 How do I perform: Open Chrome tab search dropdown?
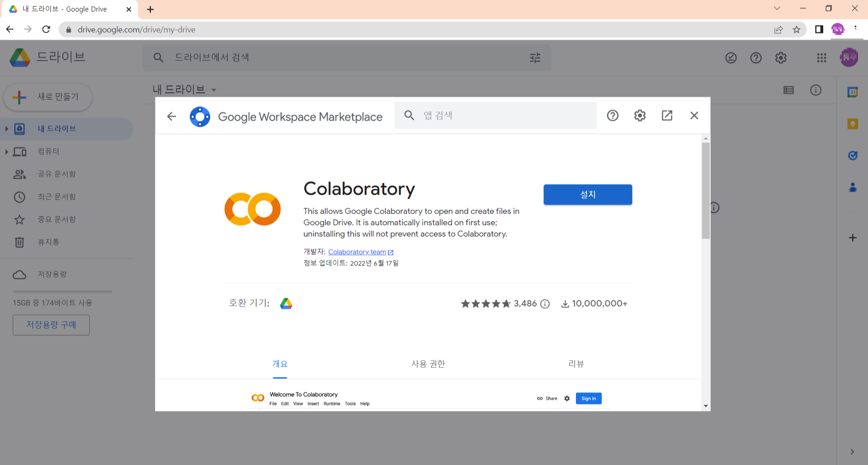777,8
